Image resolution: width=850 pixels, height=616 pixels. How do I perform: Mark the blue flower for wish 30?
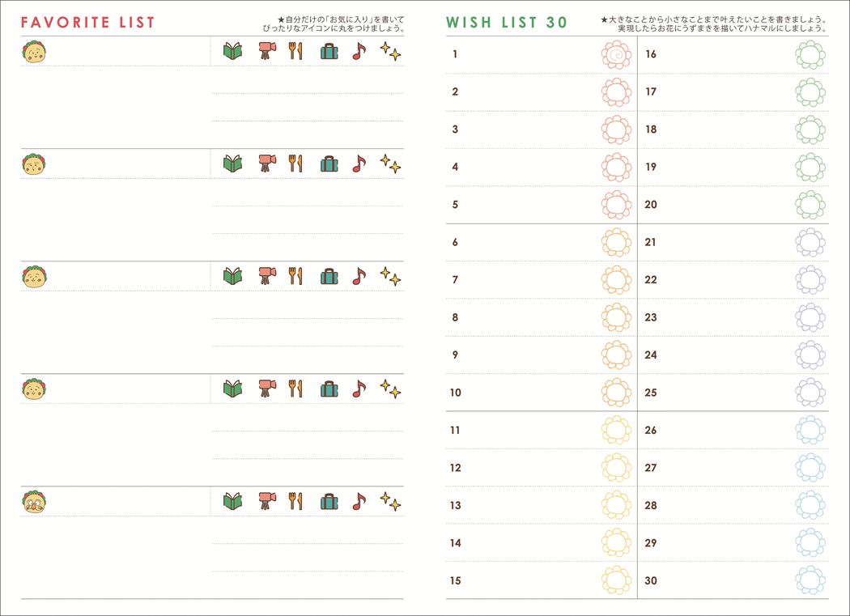(810, 580)
